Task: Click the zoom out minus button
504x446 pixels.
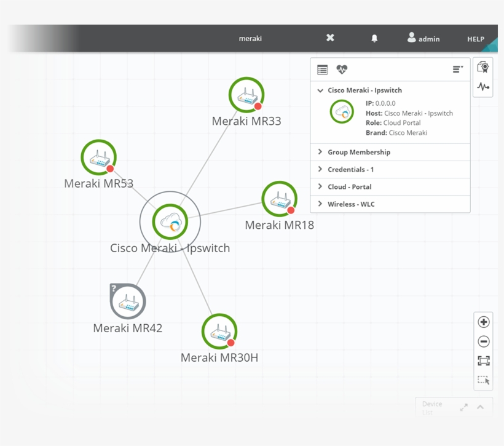Action: tap(484, 341)
